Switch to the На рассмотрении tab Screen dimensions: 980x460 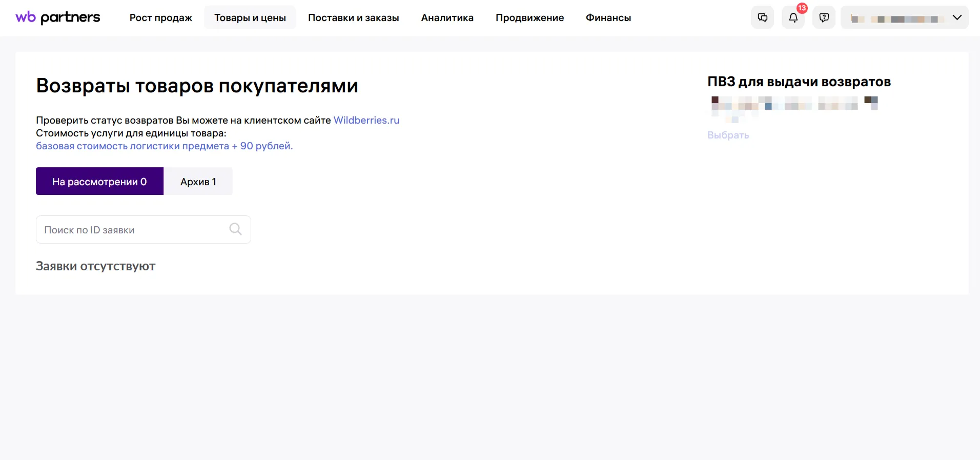click(99, 182)
